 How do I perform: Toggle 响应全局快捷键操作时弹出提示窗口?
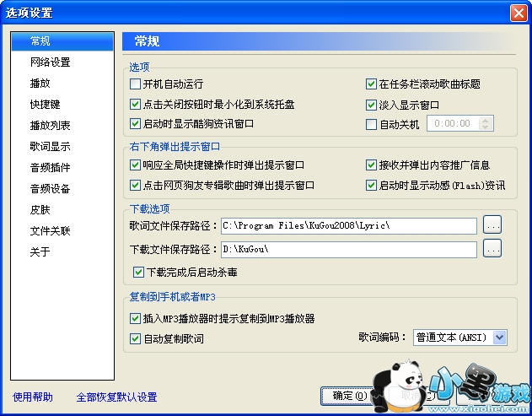(135, 165)
